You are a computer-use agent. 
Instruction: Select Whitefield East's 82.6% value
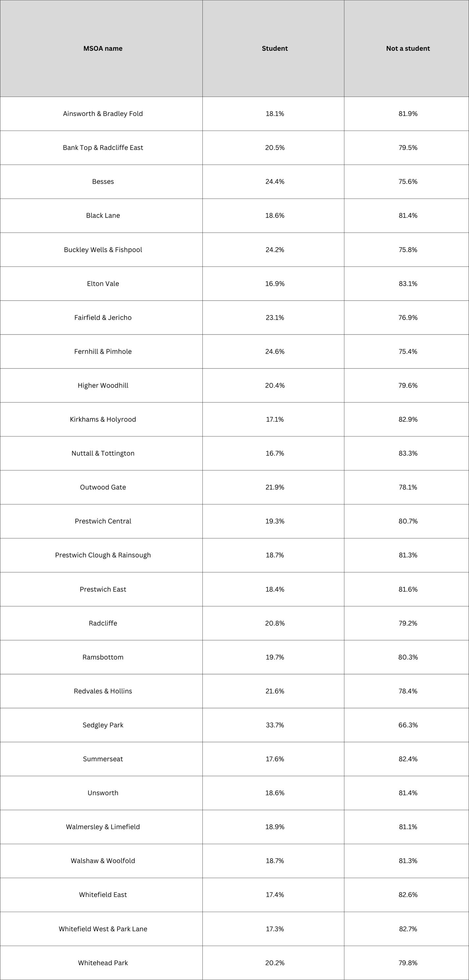(408, 895)
